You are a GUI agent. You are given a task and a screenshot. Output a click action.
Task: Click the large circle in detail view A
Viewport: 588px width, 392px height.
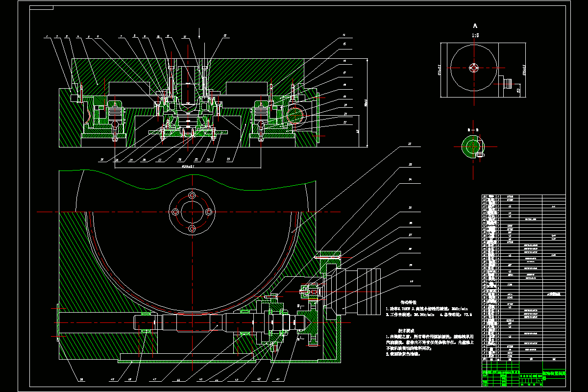pyautogui.click(x=473, y=68)
